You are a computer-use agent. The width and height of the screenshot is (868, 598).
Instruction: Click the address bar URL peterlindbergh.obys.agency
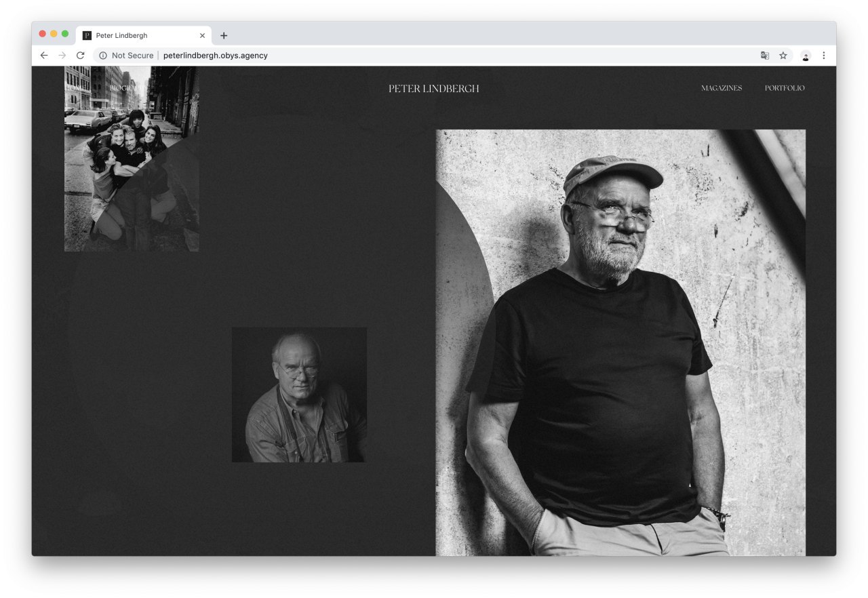click(x=216, y=56)
